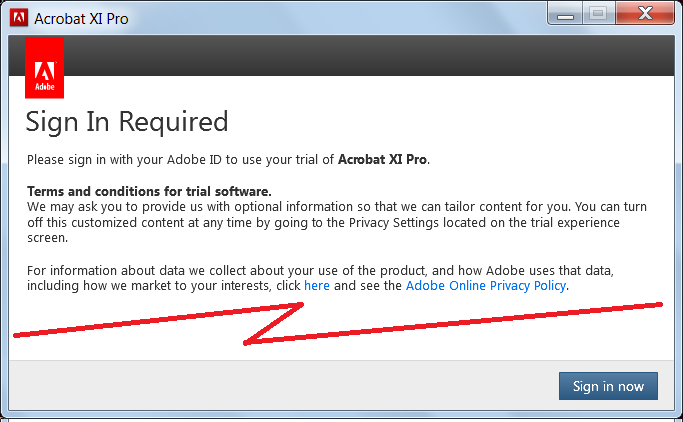Viewport: 683px width, 422px height.
Task: Click the greyed-out maximize window button
Action: pos(598,14)
